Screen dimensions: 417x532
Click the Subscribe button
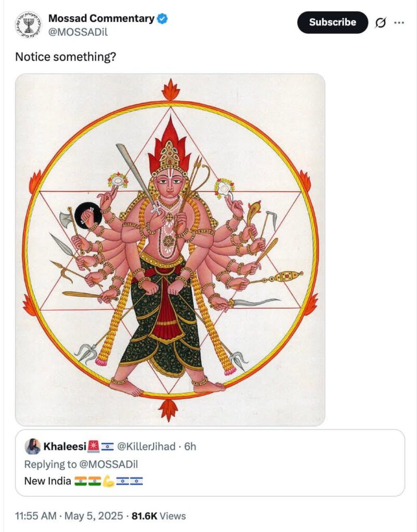pos(332,22)
